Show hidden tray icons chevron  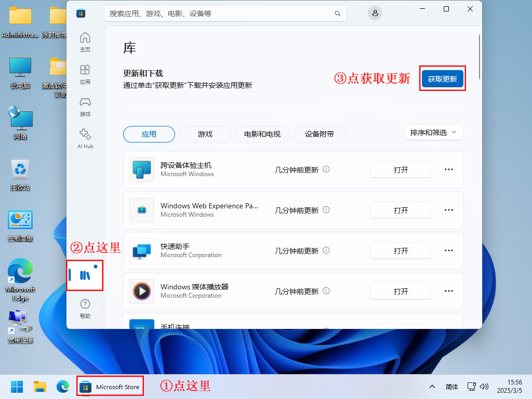[432, 387]
